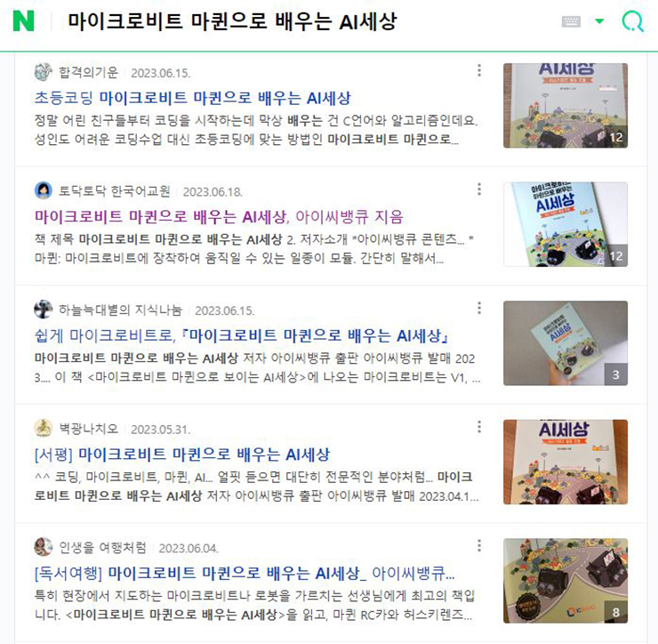Open the virtual keyboard icon
This screenshot has height=644, width=658.
pyautogui.click(x=571, y=21)
